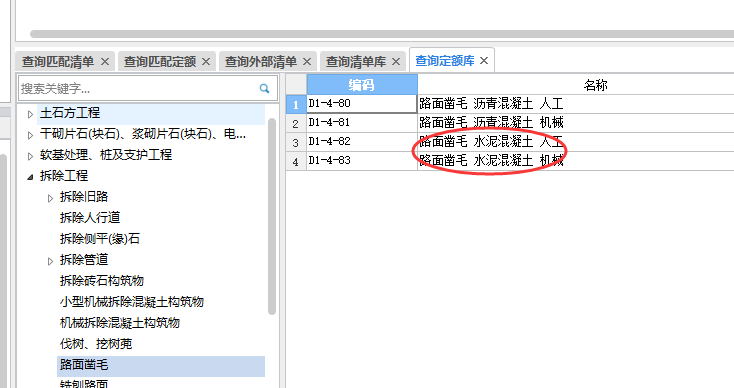Expand the 土石方工程 tree node

click(x=30, y=114)
